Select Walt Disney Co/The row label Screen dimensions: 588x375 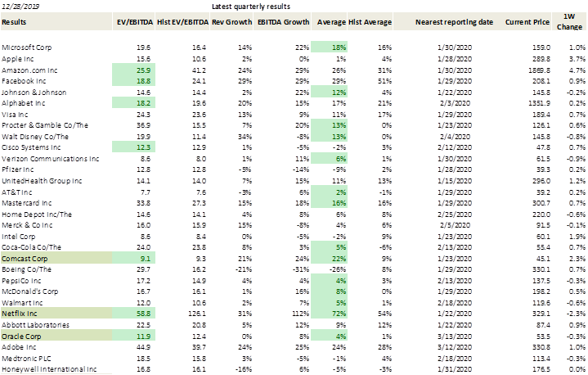click(35, 137)
